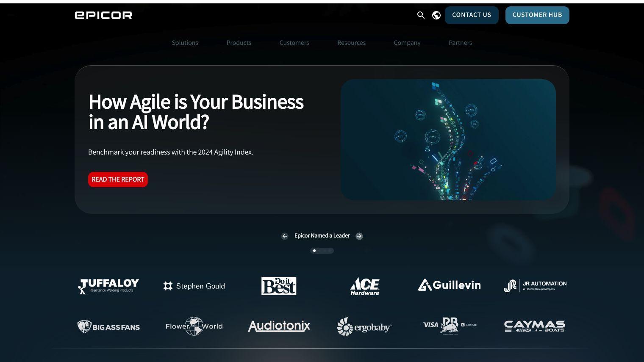Viewport: 644px width, 362px height.
Task: Open the Customer Hub button
Action: pos(537,15)
